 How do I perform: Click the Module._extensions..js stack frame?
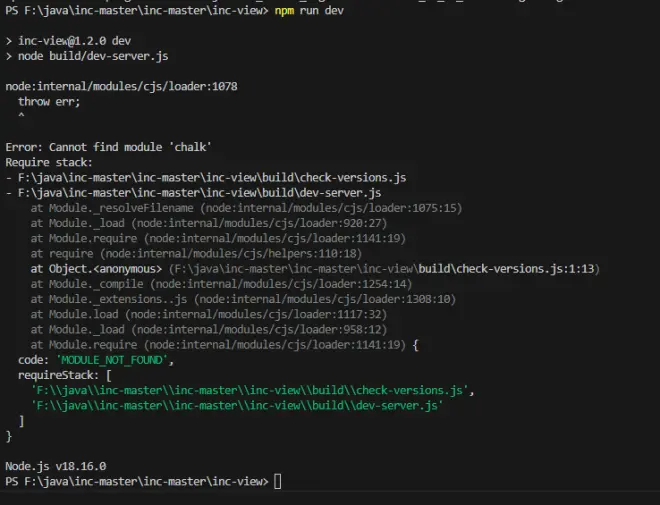point(242,299)
